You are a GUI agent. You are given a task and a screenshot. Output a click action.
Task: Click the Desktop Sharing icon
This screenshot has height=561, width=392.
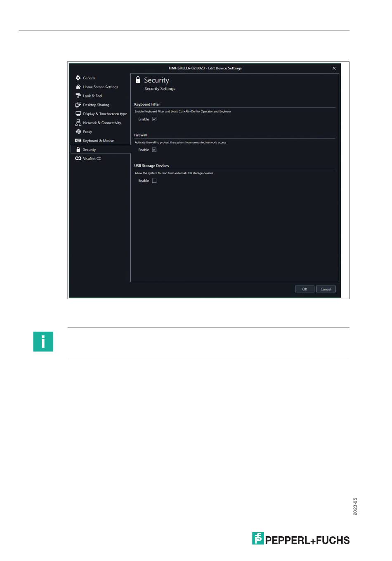pos(78,105)
